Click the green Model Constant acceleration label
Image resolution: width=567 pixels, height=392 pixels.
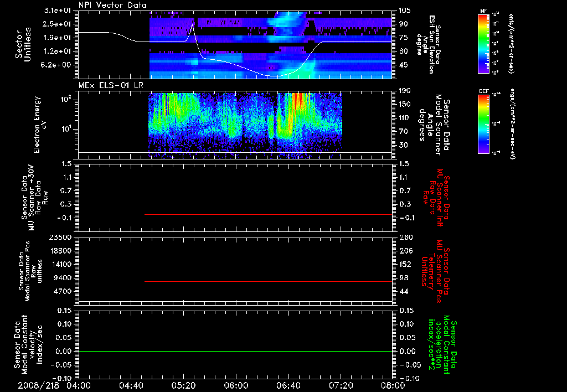(442, 345)
